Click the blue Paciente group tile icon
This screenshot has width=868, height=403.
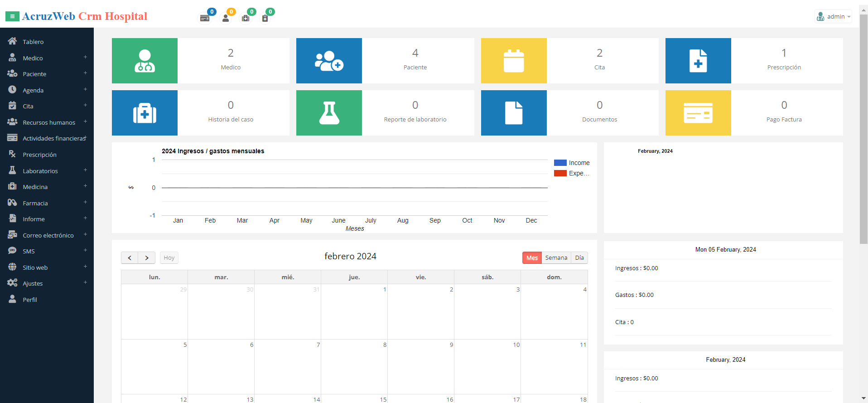click(329, 61)
